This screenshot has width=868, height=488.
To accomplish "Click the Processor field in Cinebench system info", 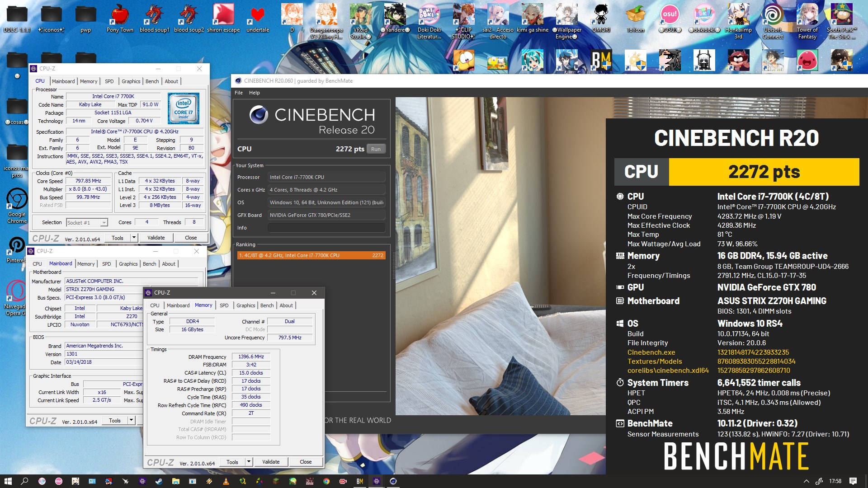I will coord(326,177).
